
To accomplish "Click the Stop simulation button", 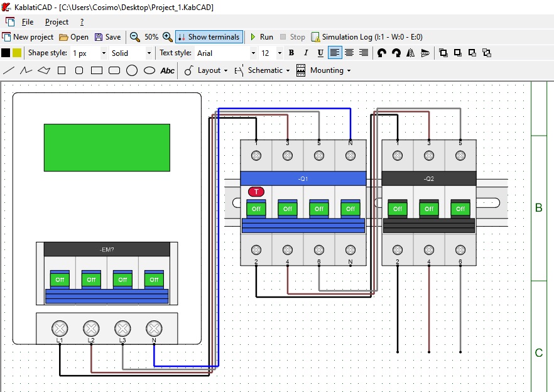I will coord(293,37).
